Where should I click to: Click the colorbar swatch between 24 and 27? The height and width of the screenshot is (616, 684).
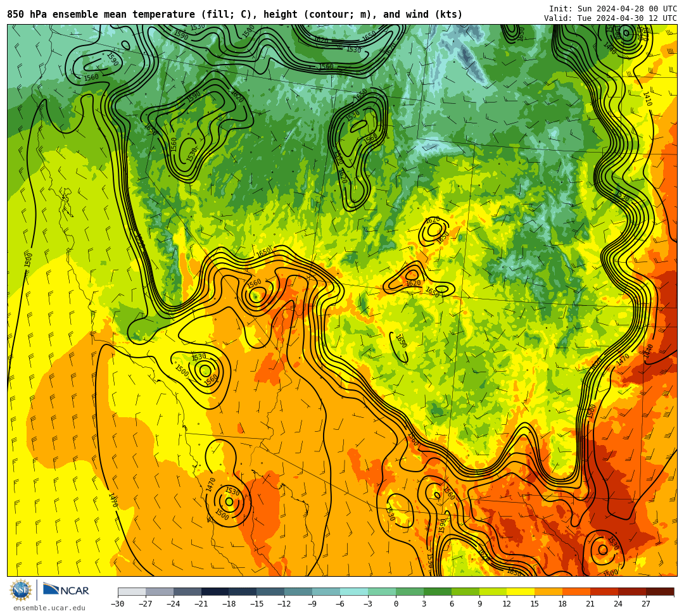click(633, 591)
